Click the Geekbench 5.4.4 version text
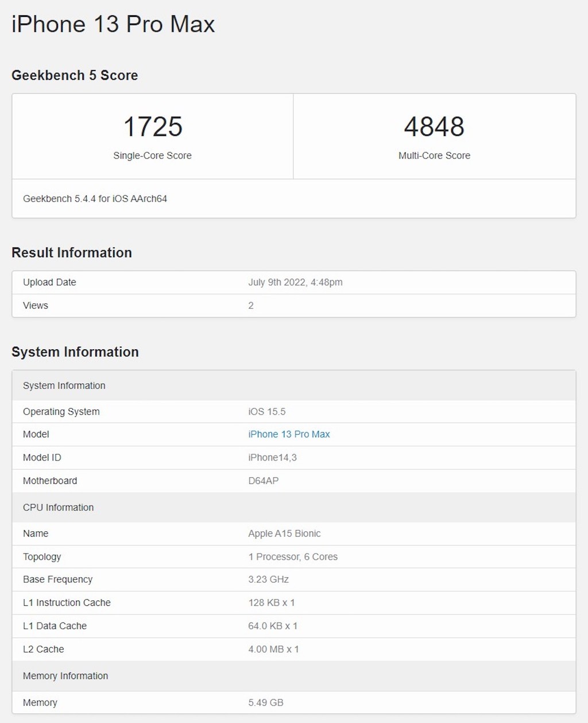The image size is (588, 723). coord(95,199)
